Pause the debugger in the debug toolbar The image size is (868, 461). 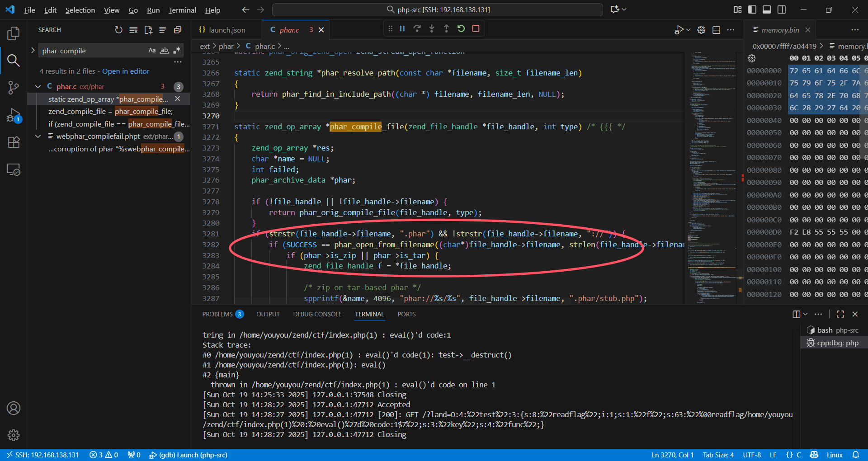(402, 29)
